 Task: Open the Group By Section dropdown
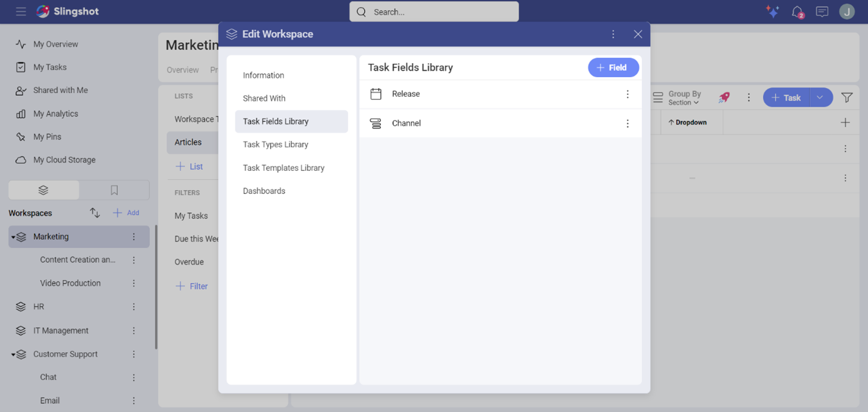(x=677, y=98)
